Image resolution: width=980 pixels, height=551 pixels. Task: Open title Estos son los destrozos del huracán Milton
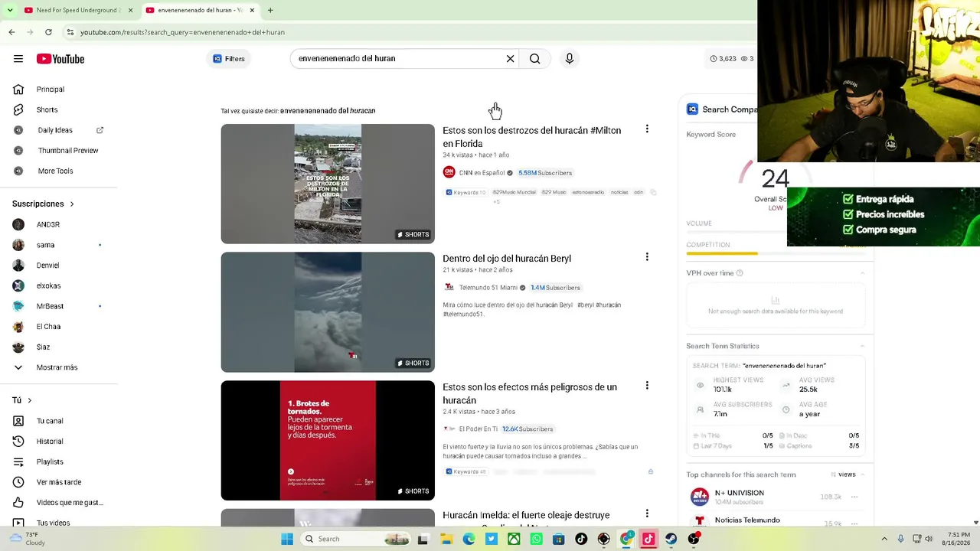532,137
